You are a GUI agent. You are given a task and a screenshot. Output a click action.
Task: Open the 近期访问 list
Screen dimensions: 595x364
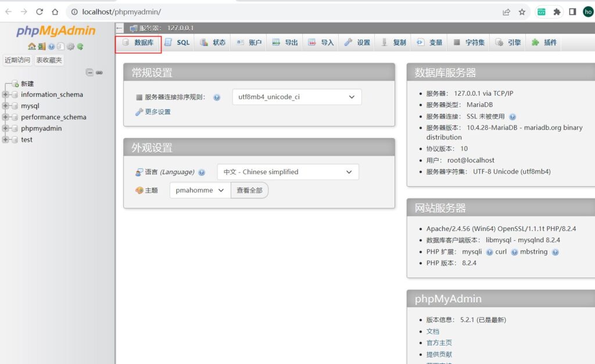17,60
